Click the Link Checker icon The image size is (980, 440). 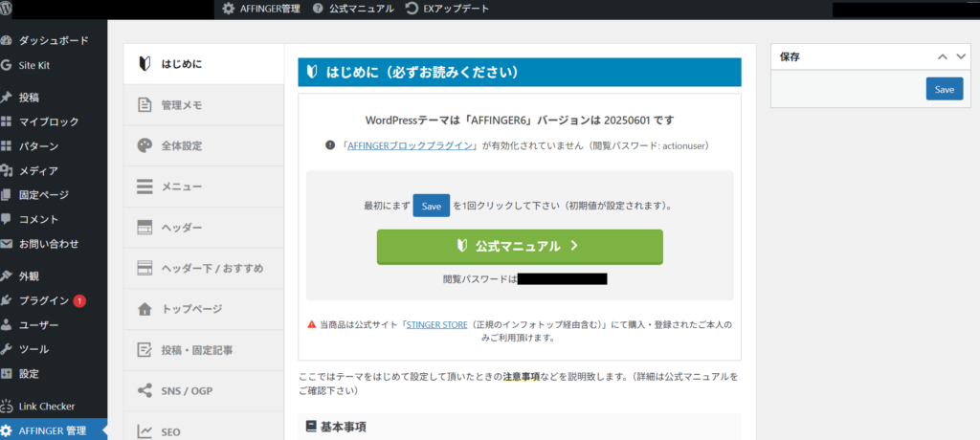tap(7, 407)
